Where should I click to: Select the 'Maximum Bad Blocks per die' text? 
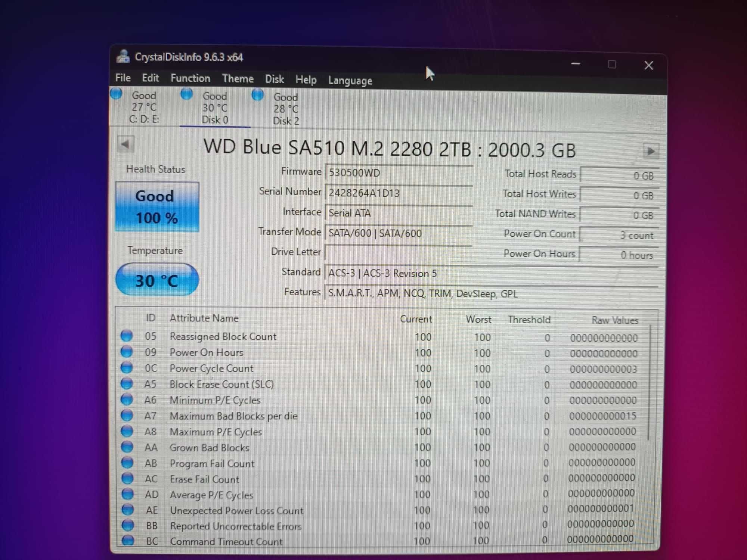point(233,416)
